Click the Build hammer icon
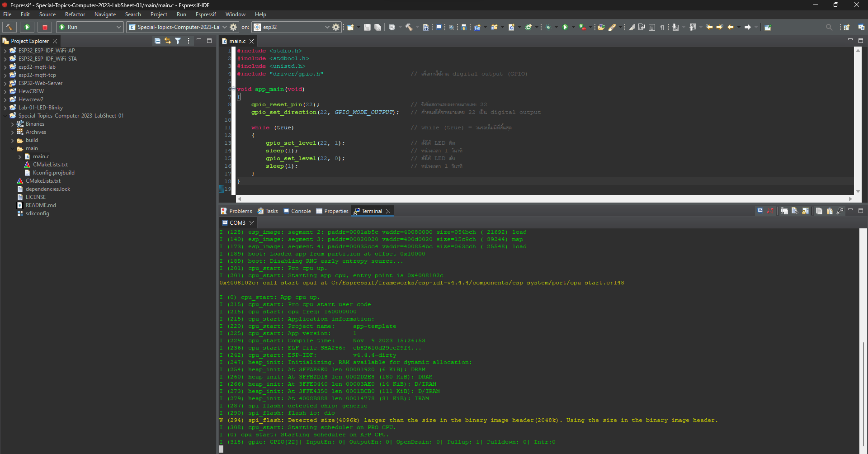 pyautogui.click(x=9, y=27)
